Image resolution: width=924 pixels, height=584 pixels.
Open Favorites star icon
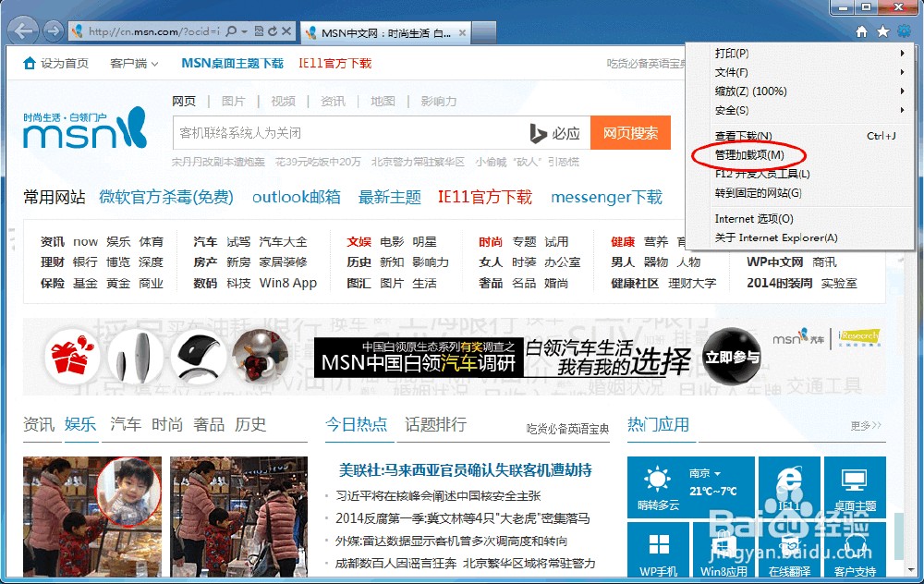coord(882,31)
